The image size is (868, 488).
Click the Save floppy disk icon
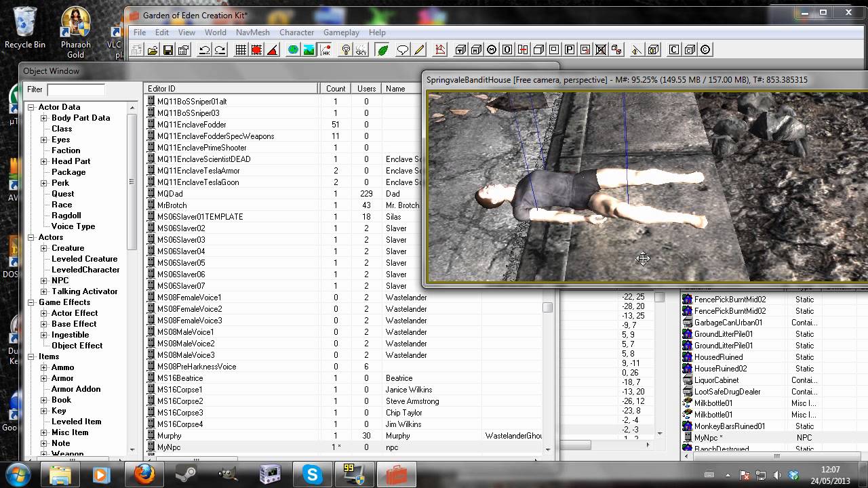pyautogui.click(x=168, y=49)
